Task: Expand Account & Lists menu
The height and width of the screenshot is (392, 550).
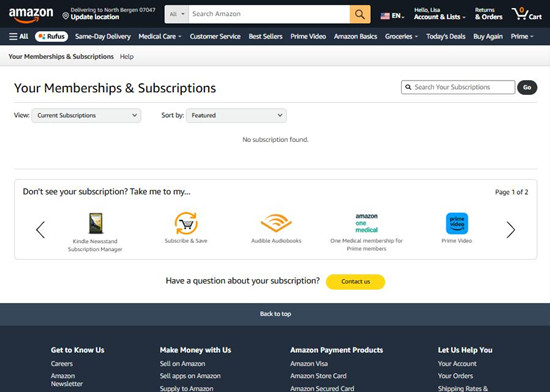Action: point(440,17)
